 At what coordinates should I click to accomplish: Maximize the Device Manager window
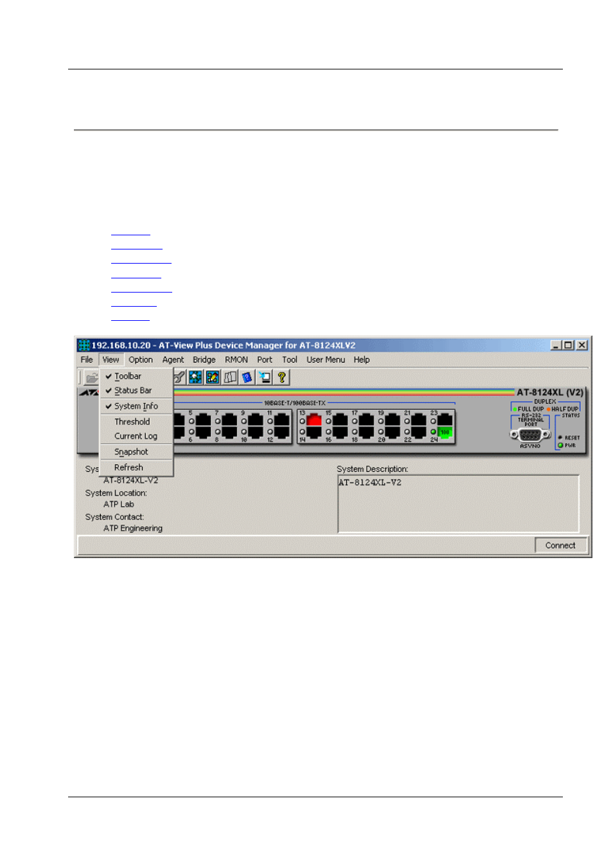tap(568, 345)
